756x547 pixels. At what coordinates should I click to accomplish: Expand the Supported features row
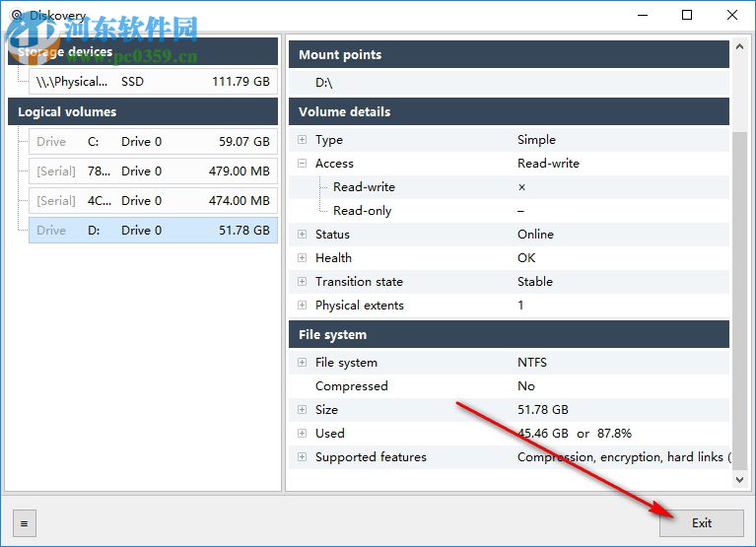click(302, 457)
